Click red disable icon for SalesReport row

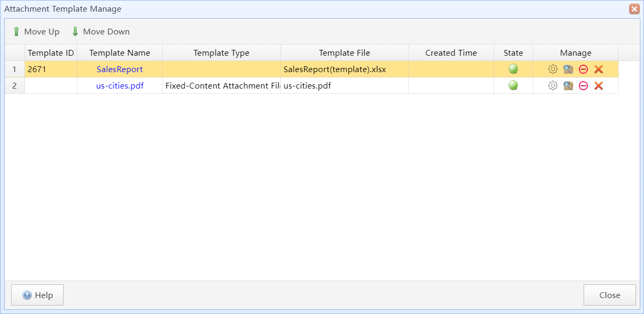pos(583,69)
